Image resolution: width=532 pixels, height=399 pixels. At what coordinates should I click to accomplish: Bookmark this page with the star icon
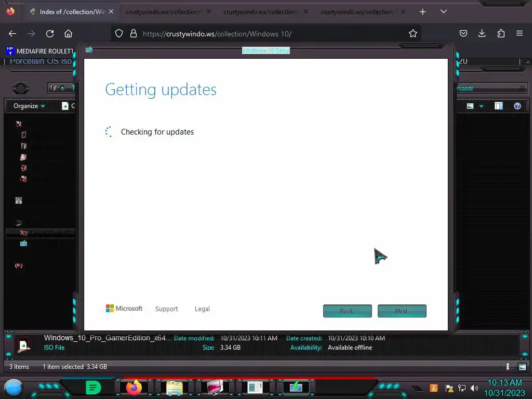point(413,33)
